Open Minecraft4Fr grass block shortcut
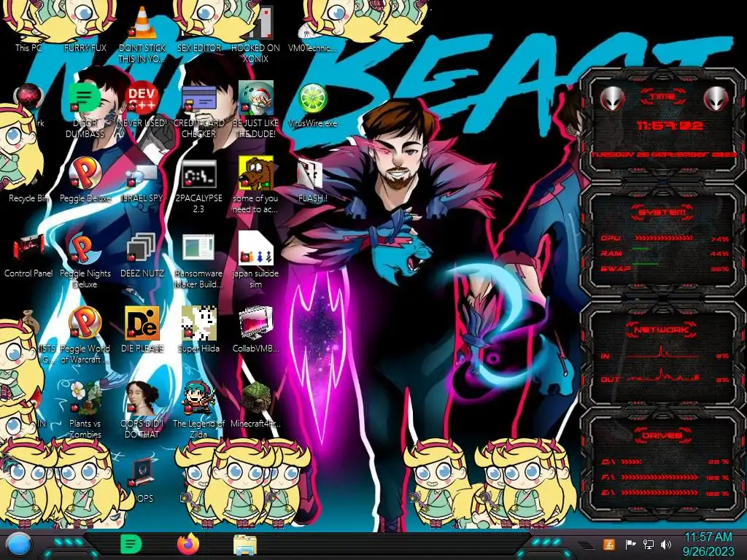The width and height of the screenshot is (747, 560). 256,405
